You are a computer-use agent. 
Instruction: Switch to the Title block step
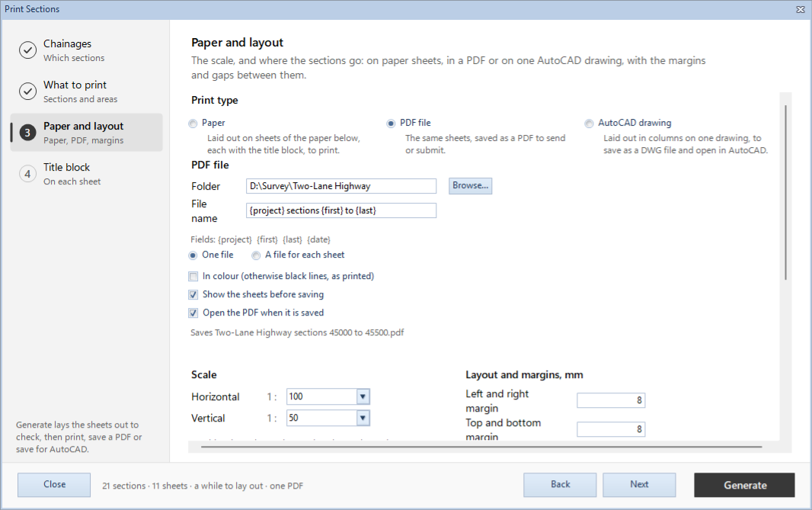[x=87, y=174]
